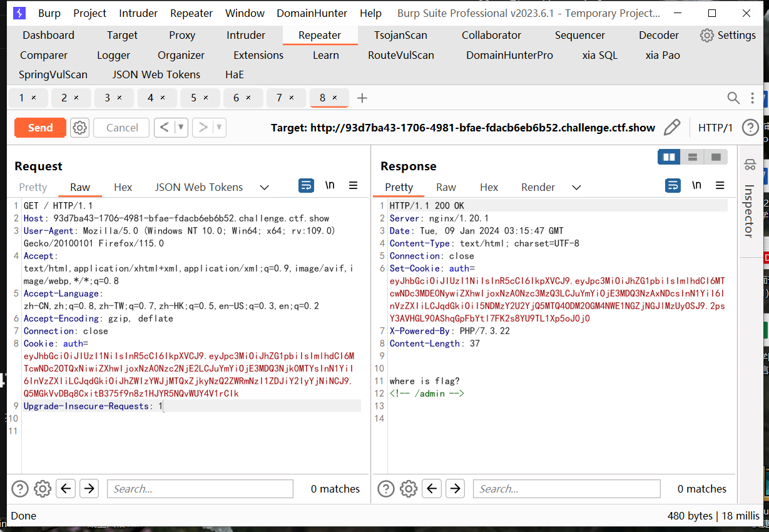Focus the request search field
The height and width of the screenshot is (532, 769).
click(x=200, y=489)
